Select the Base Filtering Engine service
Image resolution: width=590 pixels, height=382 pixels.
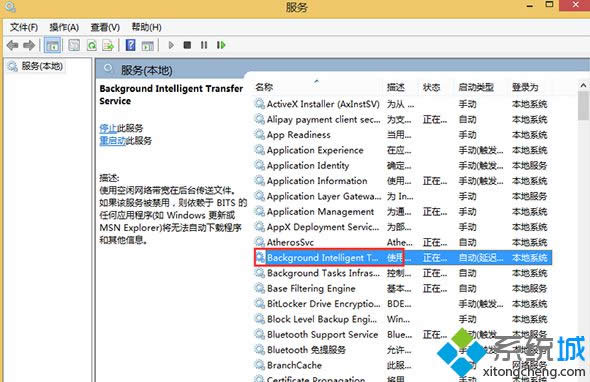point(403,289)
